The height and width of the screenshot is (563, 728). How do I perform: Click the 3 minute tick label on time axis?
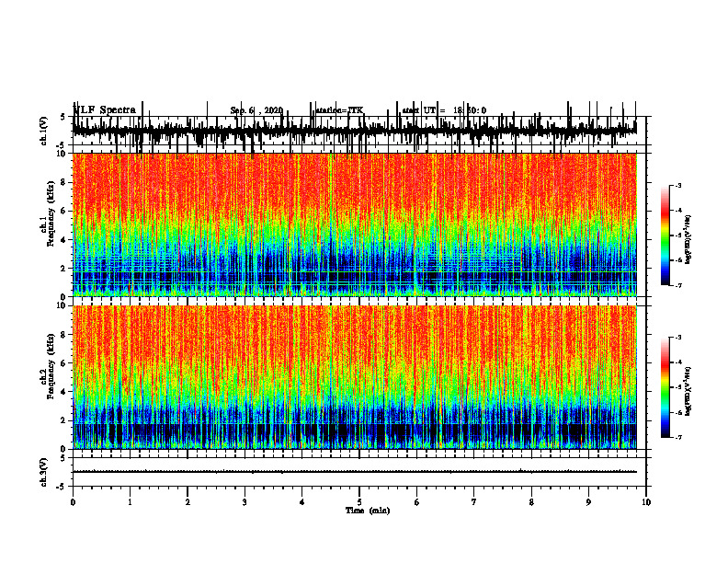pos(245,502)
